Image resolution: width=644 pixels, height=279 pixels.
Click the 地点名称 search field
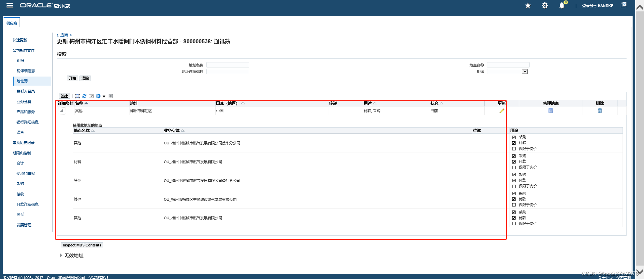pyautogui.click(x=508, y=65)
